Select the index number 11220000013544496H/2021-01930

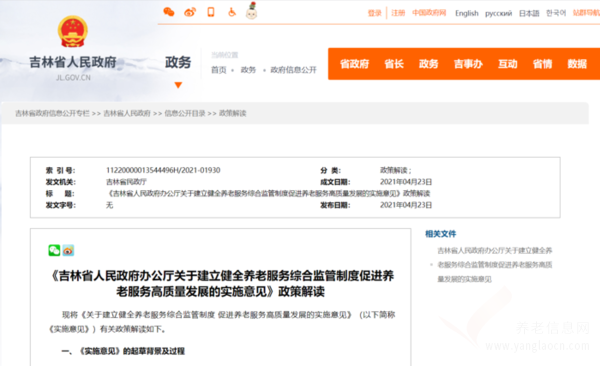click(x=163, y=170)
